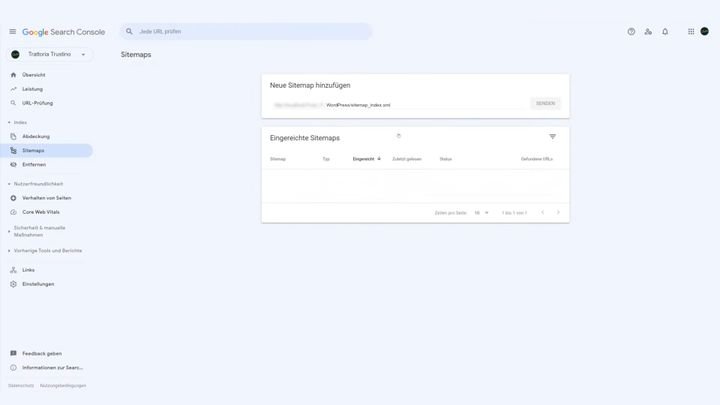Image resolution: width=720 pixels, height=405 pixels.
Task: Open Informationen zur Search Console
Action: (x=53, y=368)
